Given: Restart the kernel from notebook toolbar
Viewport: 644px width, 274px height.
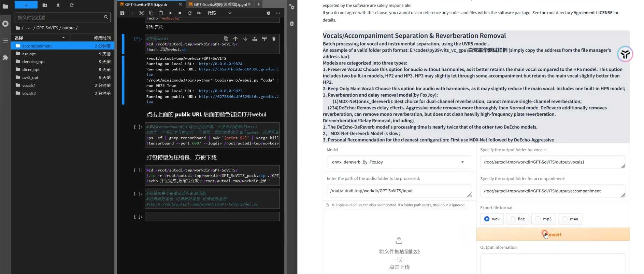Looking at the screenshot, I should (189, 13).
